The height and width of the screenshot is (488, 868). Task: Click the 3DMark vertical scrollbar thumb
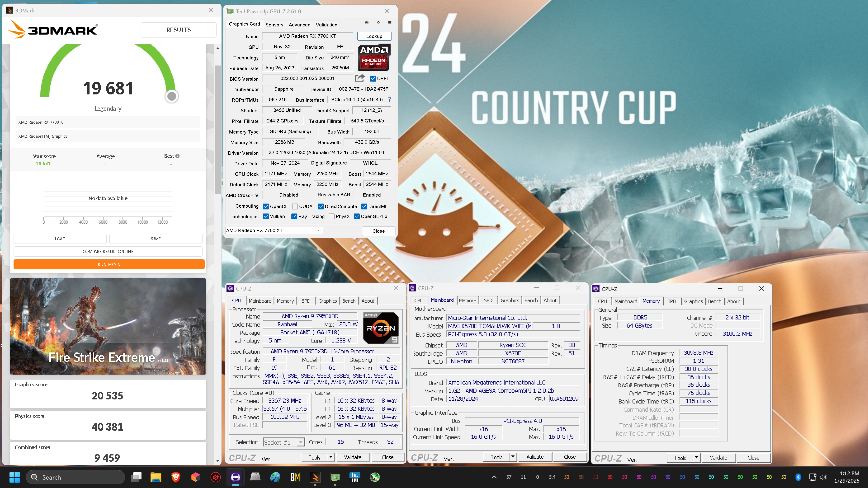(218, 130)
